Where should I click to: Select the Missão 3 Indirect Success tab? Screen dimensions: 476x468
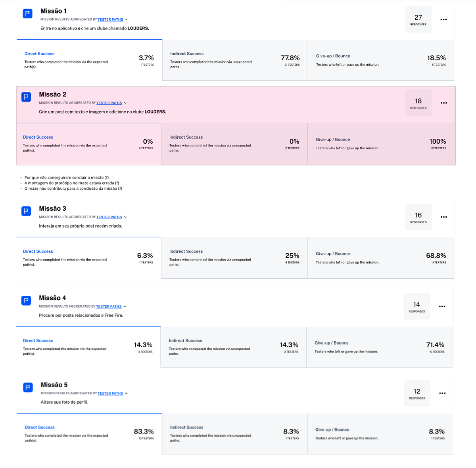[234, 258]
